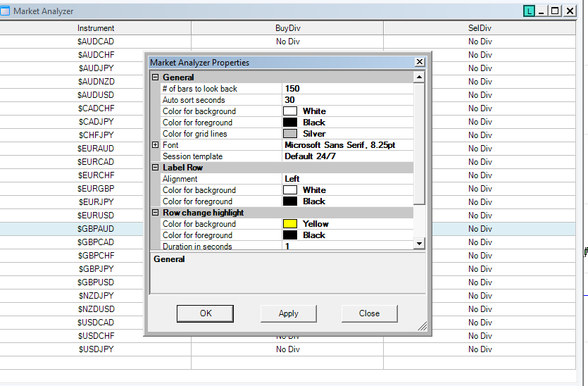Click the Market Analyzer window icon
Viewport: 588px width, 386px height.
tap(4, 11)
